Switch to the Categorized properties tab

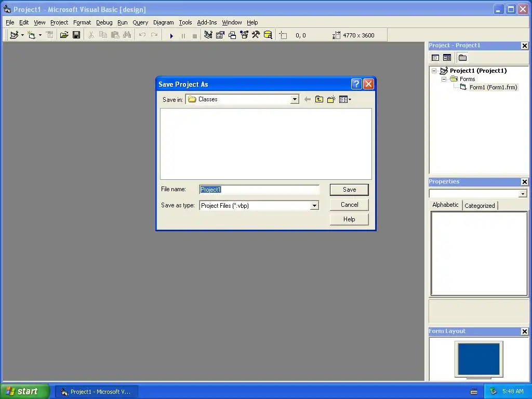tap(480, 206)
